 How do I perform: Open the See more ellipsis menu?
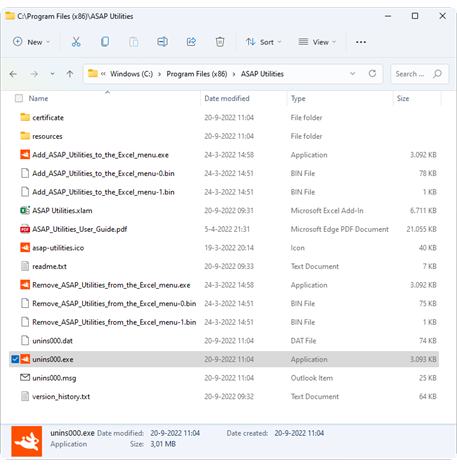361,42
